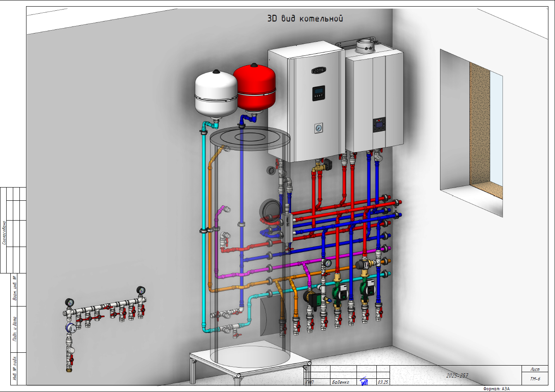The height and width of the screenshot is (392, 555).
Task: Click the left pressure gauge on manifold
Action: click(70, 302)
